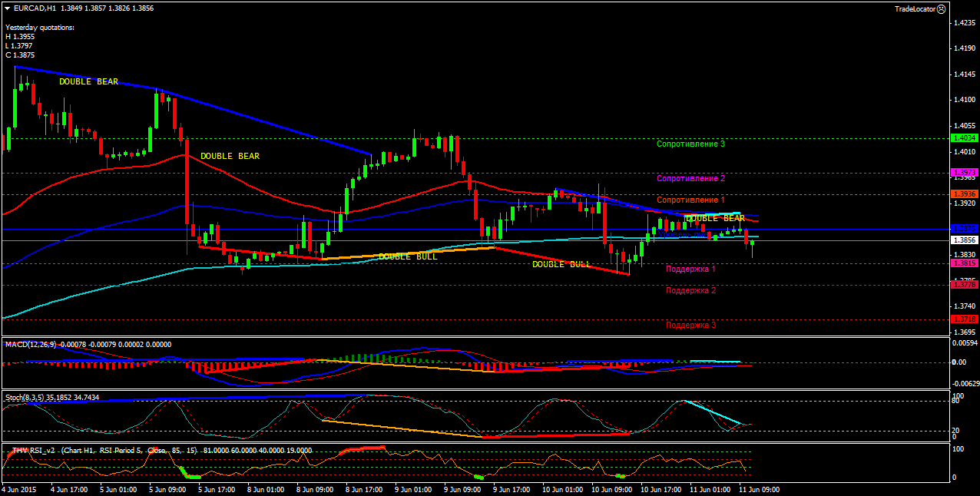The height and width of the screenshot is (496, 980).
Task: Click the DOUBLE BEAR label beside the red moving average
Action: tap(230, 156)
